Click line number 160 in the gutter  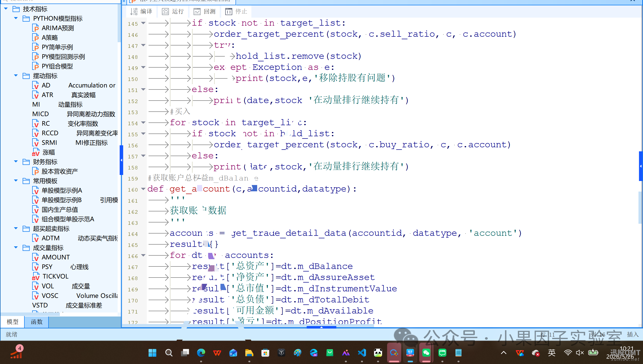click(133, 190)
